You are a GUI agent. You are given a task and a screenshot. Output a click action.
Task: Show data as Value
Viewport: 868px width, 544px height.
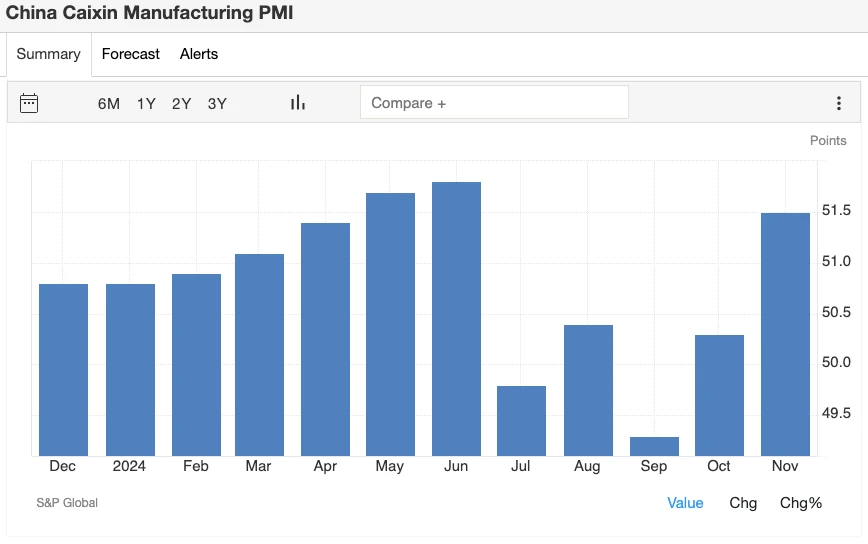pyautogui.click(x=685, y=503)
